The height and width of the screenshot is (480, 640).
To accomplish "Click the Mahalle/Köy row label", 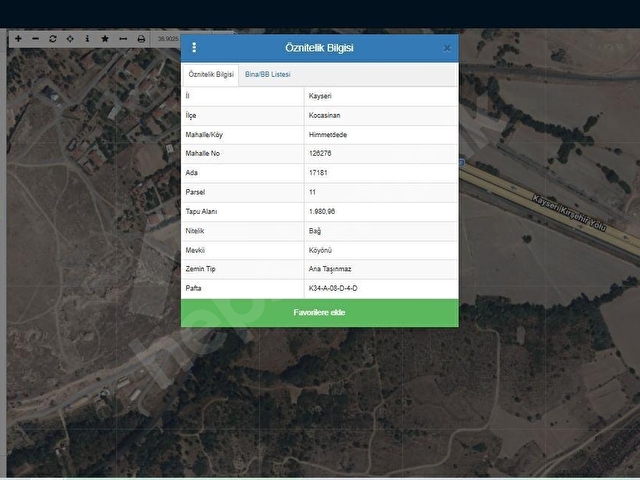I will coord(204,135).
